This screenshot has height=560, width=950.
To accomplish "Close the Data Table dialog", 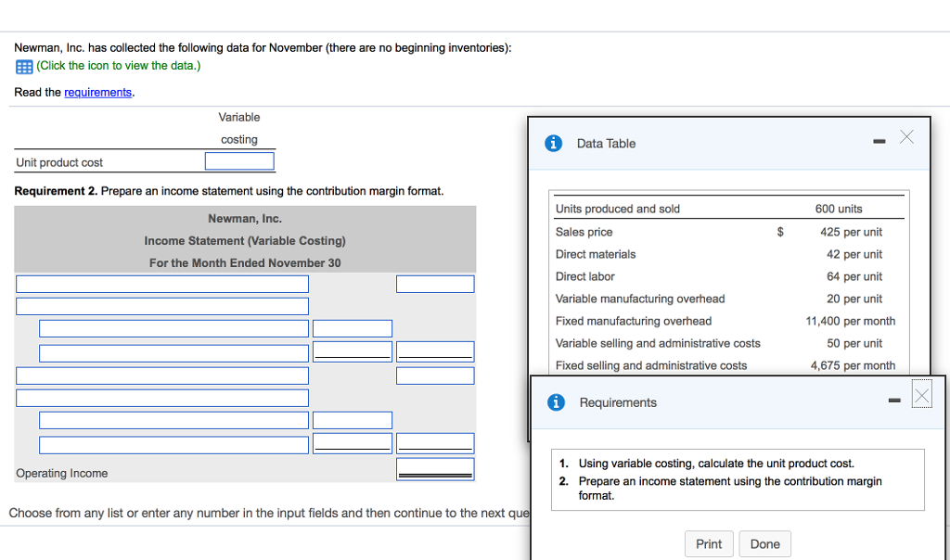I will pos(906,138).
